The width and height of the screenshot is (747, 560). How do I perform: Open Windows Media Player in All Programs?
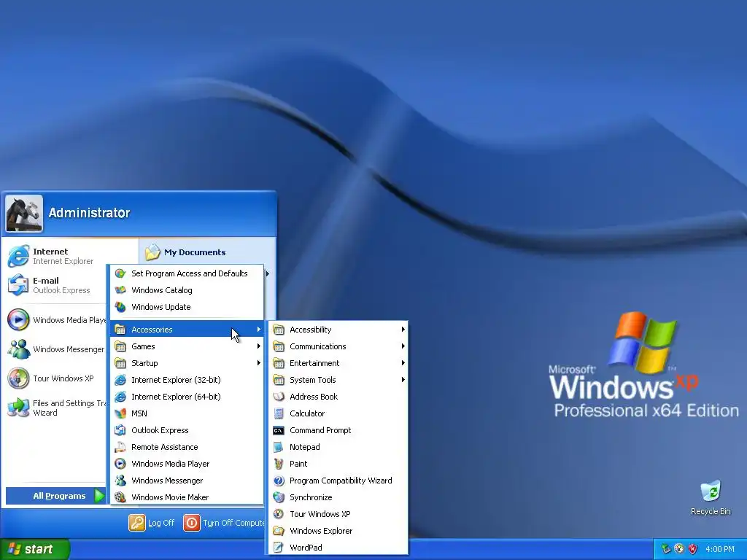[187, 464]
